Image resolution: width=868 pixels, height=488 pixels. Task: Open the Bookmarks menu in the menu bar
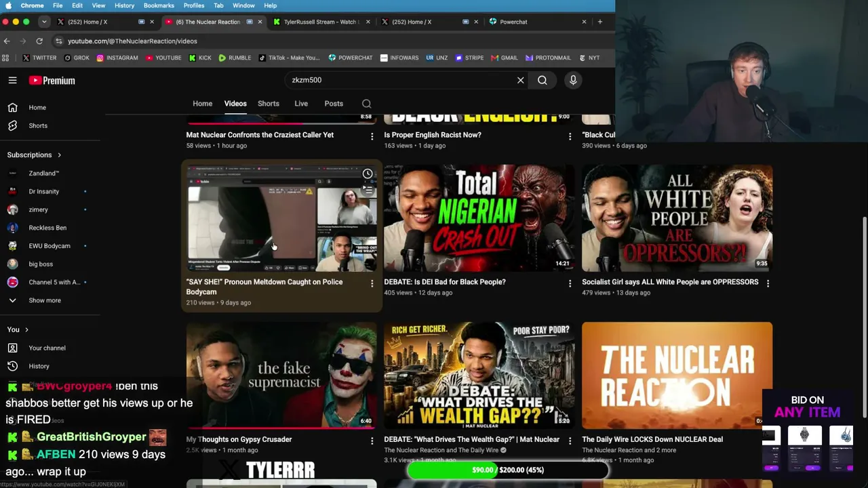(159, 5)
